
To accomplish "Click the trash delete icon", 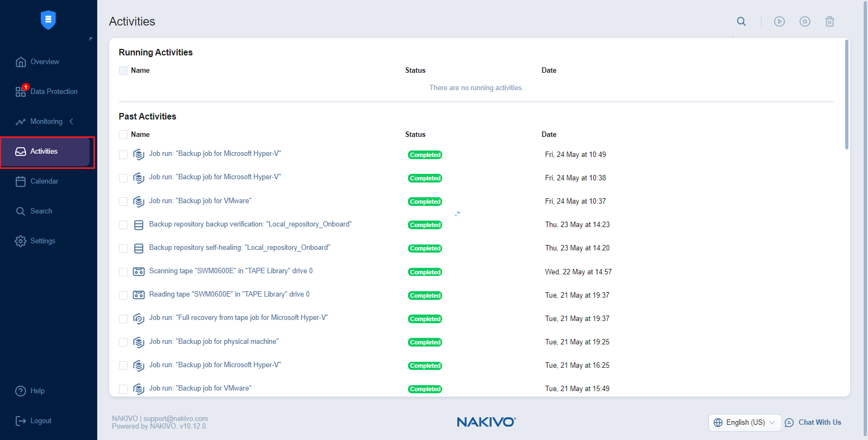I will 829,22.
